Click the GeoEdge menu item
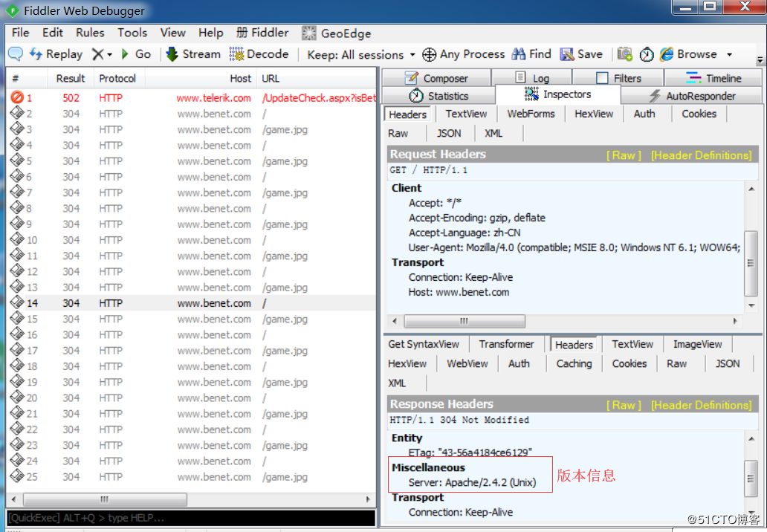 tap(337, 33)
